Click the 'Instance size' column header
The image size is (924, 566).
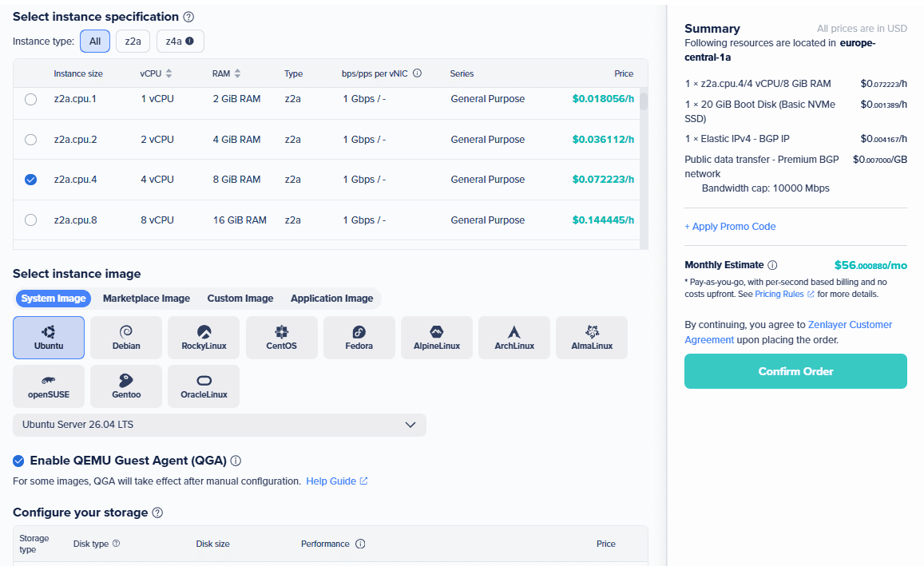point(78,73)
